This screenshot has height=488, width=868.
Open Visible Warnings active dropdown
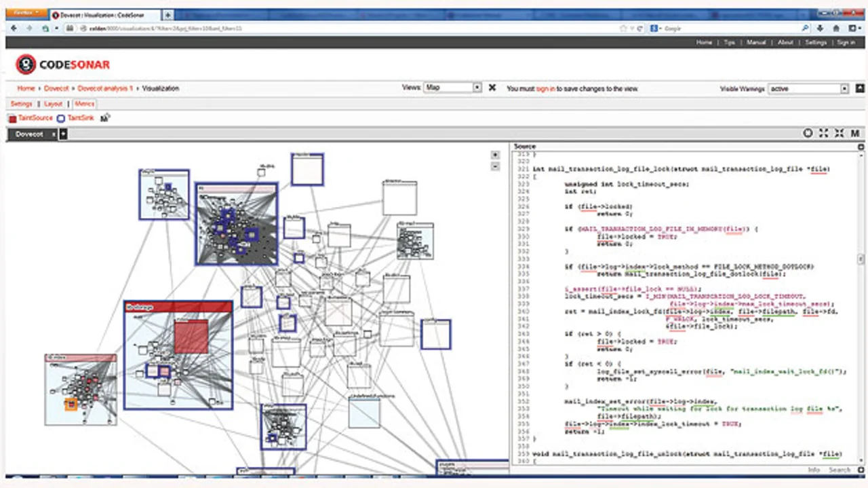pyautogui.click(x=808, y=89)
